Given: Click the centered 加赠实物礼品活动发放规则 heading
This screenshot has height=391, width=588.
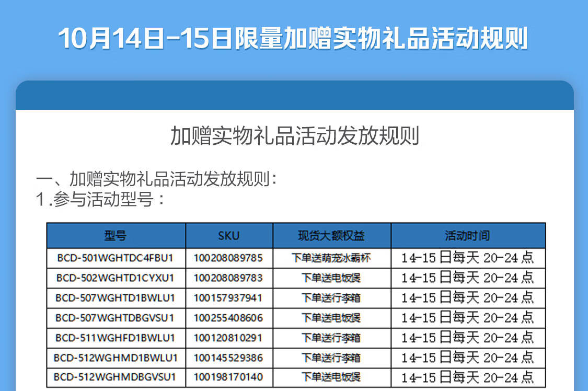Looking at the screenshot, I should click(294, 136).
